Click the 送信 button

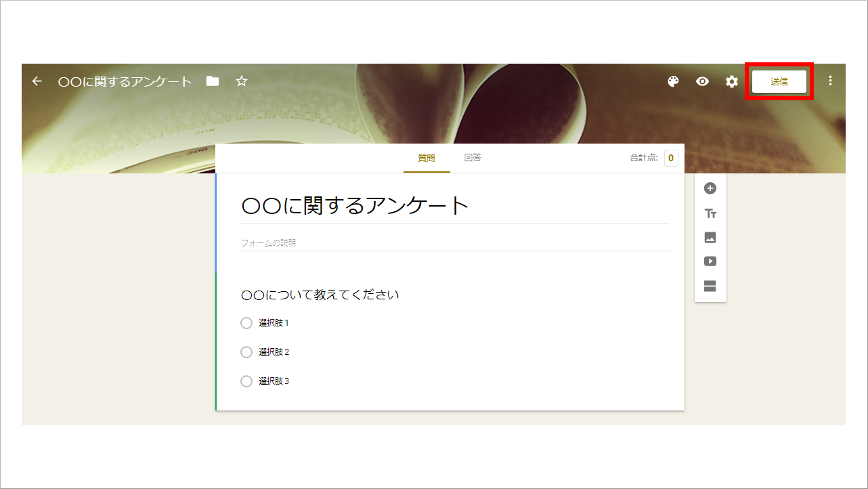pos(779,81)
